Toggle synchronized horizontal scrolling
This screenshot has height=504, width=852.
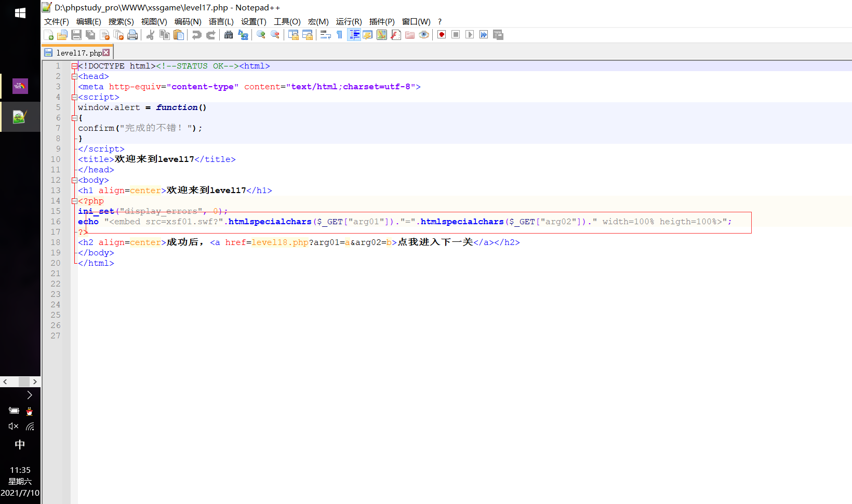308,35
